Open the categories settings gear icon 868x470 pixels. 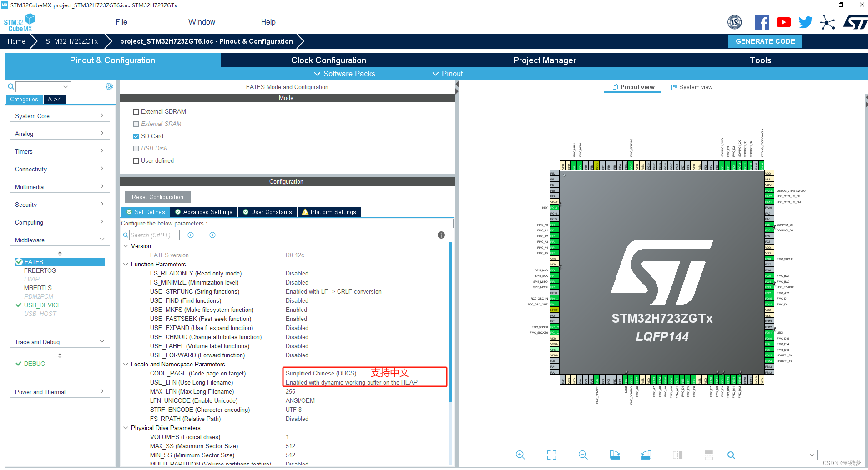[109, 86]
